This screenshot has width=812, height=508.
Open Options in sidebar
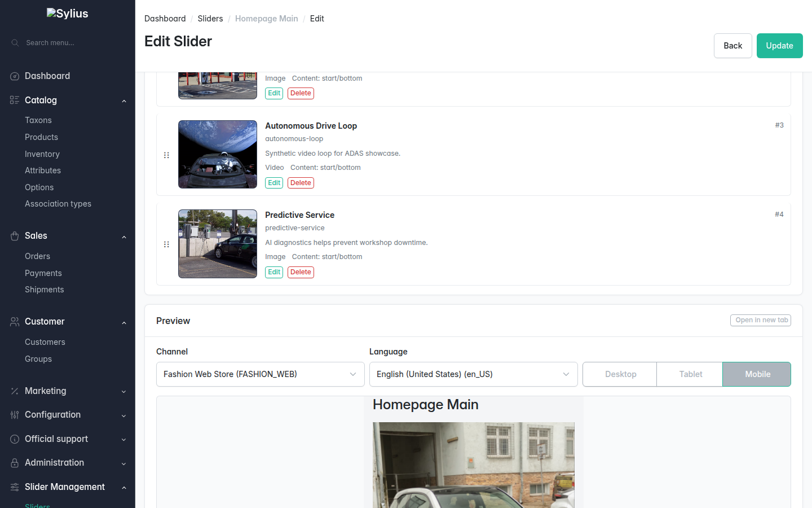tap(39, 187)
